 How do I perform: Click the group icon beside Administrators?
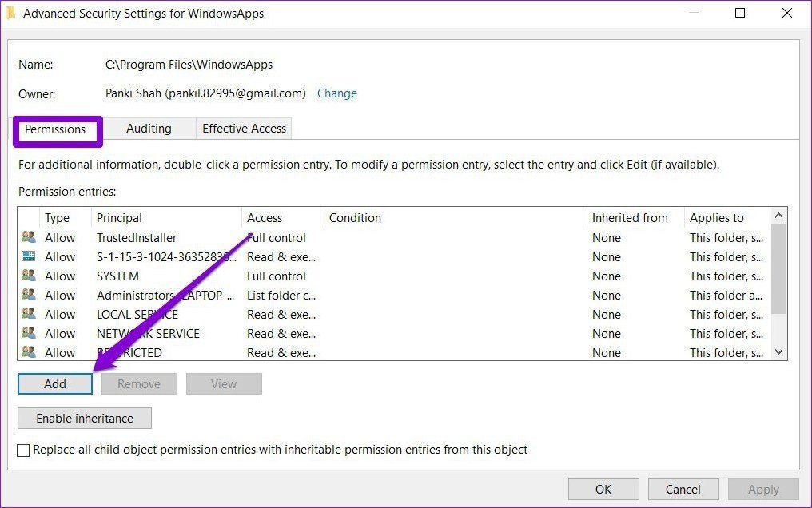(x=29, y=295)
